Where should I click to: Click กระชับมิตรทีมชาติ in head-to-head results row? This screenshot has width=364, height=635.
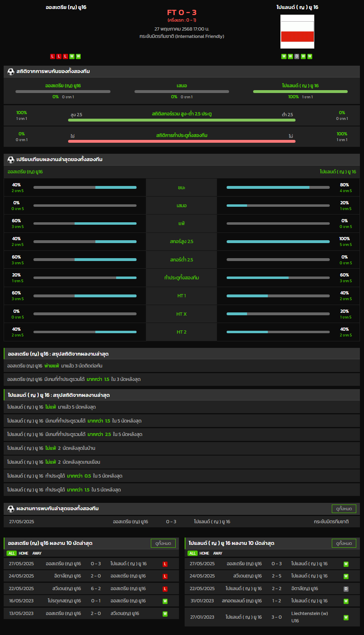tap(331, 522)
